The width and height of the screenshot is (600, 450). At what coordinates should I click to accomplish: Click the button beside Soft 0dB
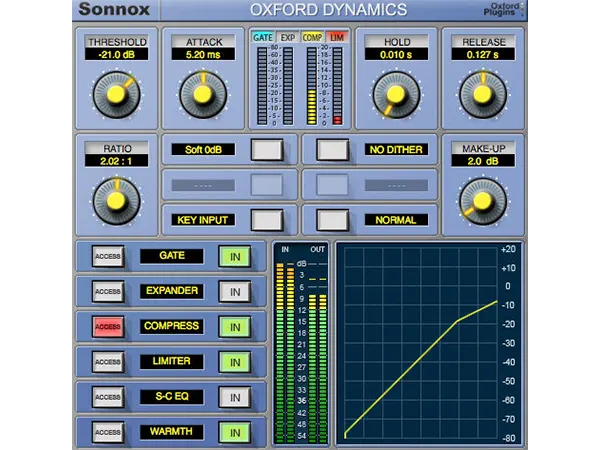point(267,150)
